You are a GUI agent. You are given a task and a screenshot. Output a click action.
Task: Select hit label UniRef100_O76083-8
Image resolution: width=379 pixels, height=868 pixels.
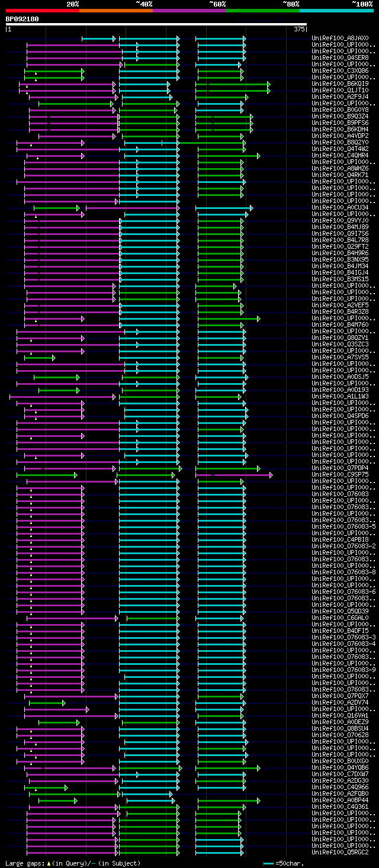pyautogui.click(x=344, y=573)
